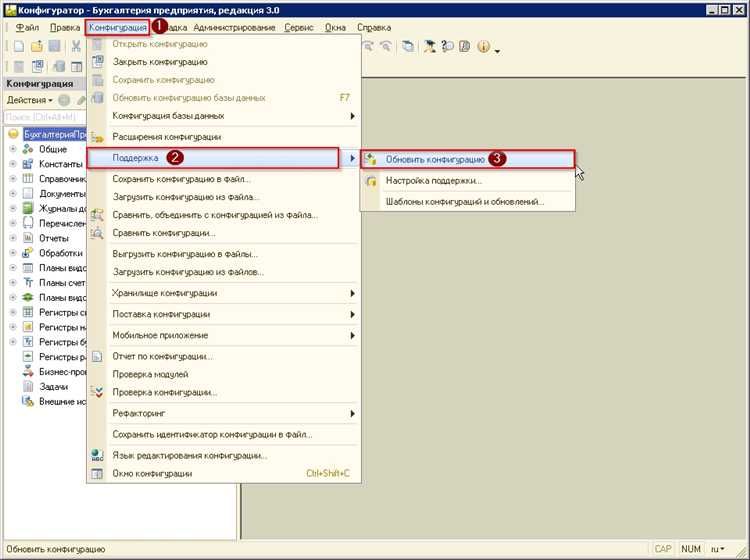Click the Настройка поддержки icon
The width and height of the screenshot is (750, 560).
click(371, 181)
